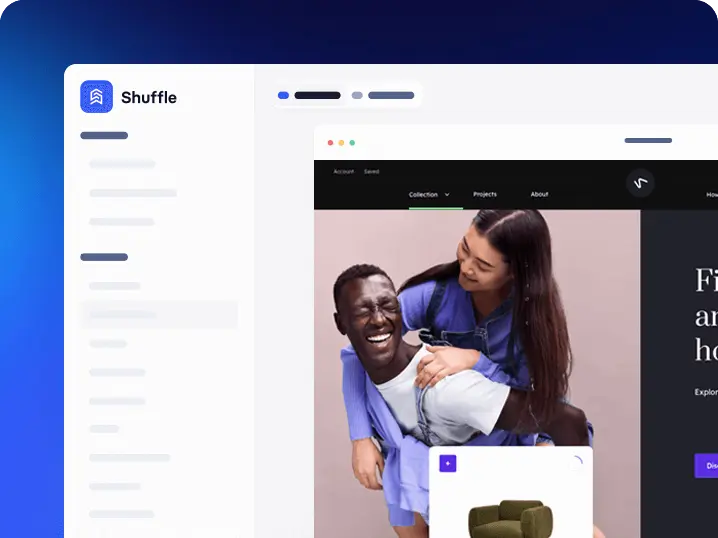718x538 pixels.
Task: Click the purple Discover button
Action: (706, 465)
